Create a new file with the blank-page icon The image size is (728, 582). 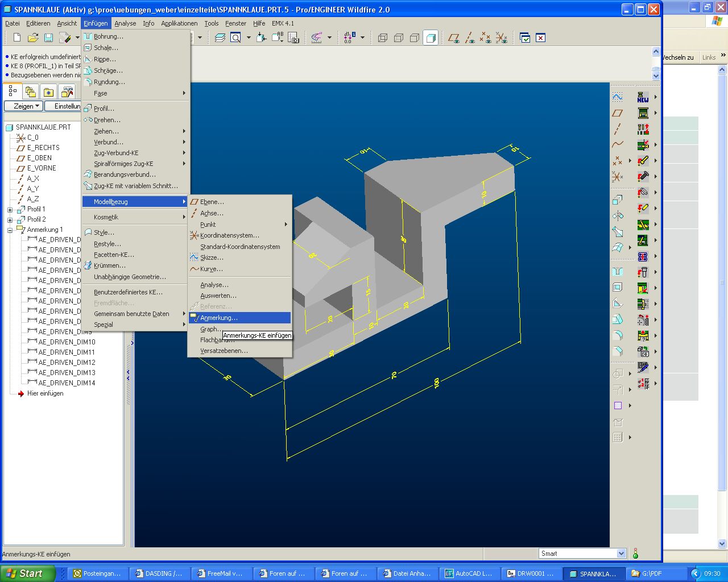click(x=17, y=38)
